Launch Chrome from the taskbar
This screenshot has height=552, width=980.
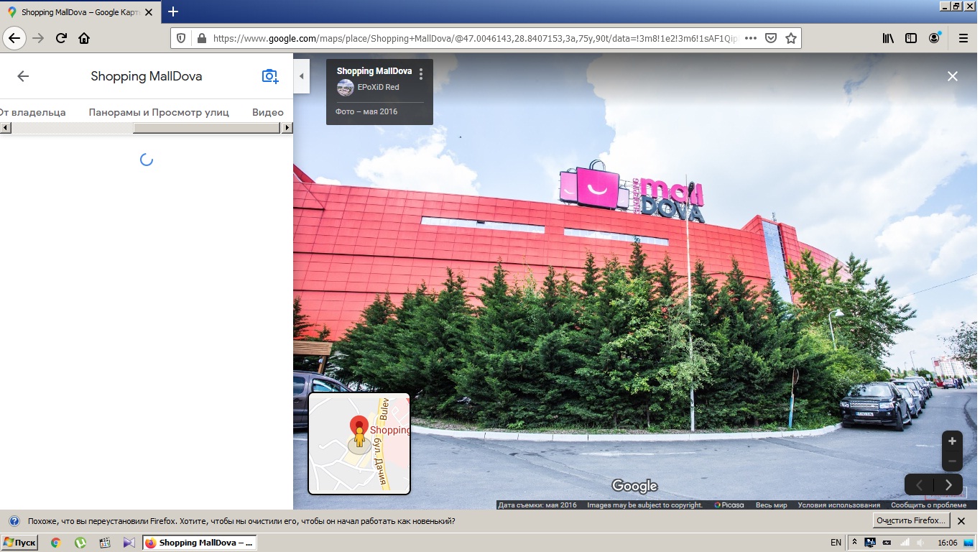(56, 543)
